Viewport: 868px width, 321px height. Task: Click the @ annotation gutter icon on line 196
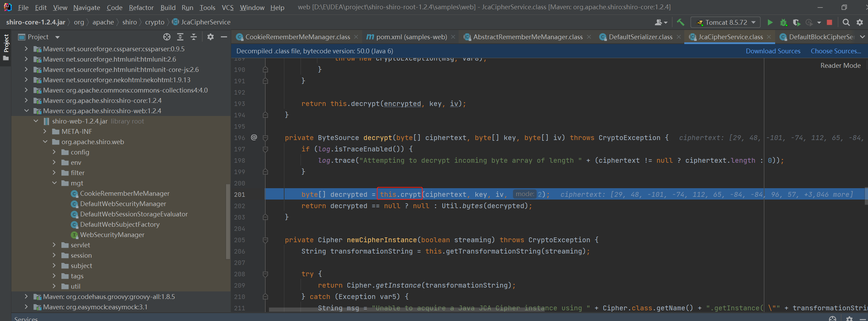[254, 137]
